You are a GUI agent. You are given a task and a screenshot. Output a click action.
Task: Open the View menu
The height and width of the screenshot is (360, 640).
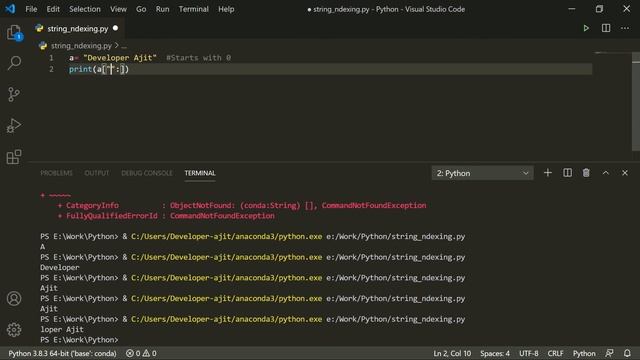tap(118, 9)
